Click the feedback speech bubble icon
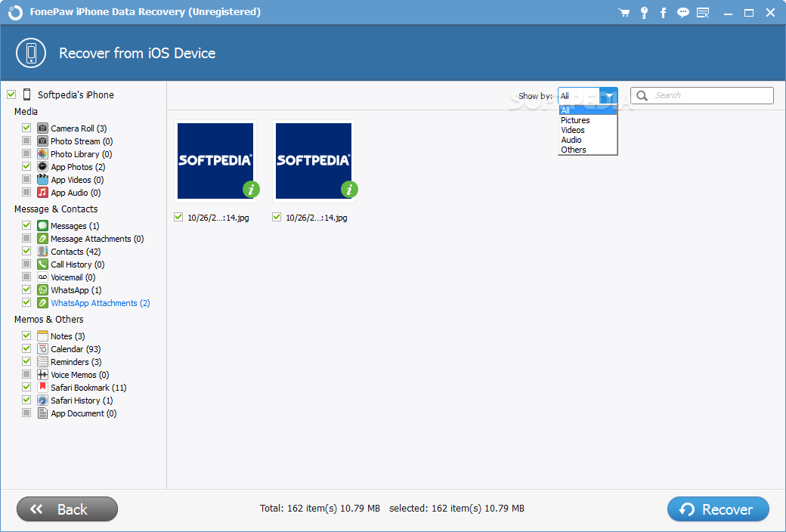This screenshot has width=786, height=532. tap(682, 13)
